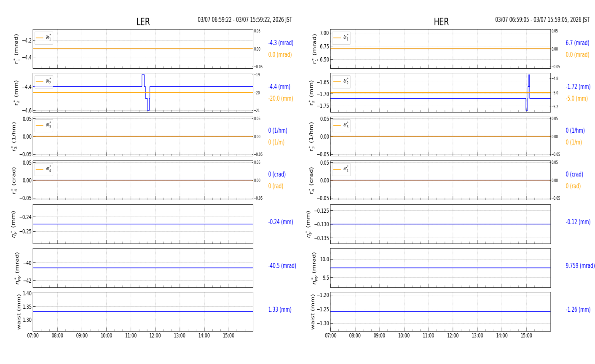Click the HER panel title
This screenshot has height=364, width=595.
[441, 22]
